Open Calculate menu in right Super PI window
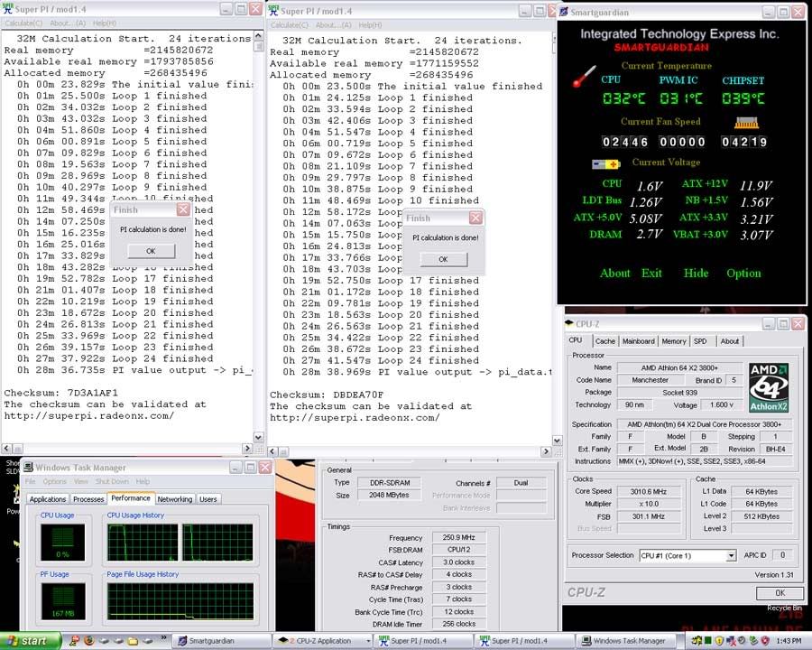Image resolution: width=812 pixels, height=650 pixels. 290,25
